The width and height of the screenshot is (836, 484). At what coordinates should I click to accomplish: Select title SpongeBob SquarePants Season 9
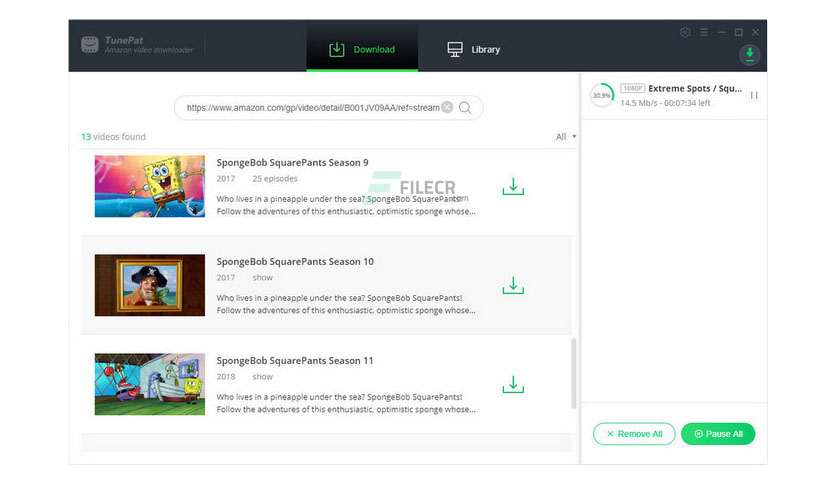[292, 163]
